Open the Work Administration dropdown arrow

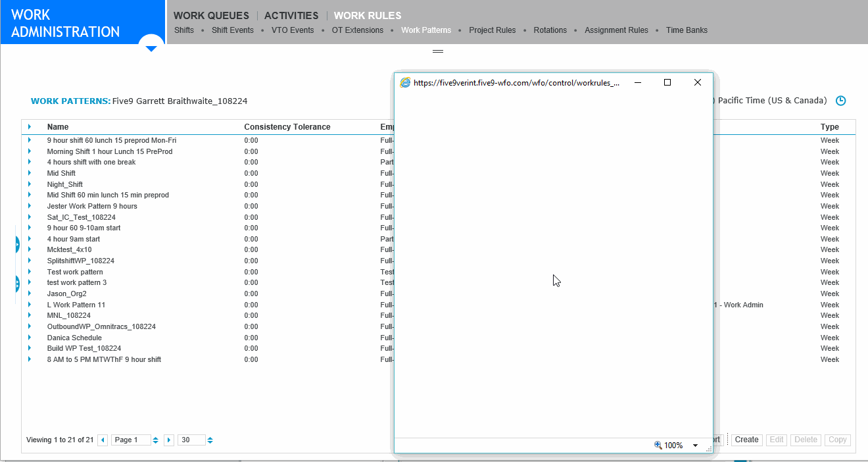[151, 47]
